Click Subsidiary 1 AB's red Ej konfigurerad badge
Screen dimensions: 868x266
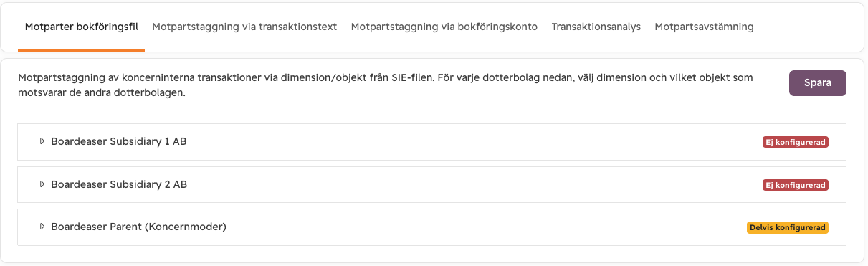click(796, 142)
